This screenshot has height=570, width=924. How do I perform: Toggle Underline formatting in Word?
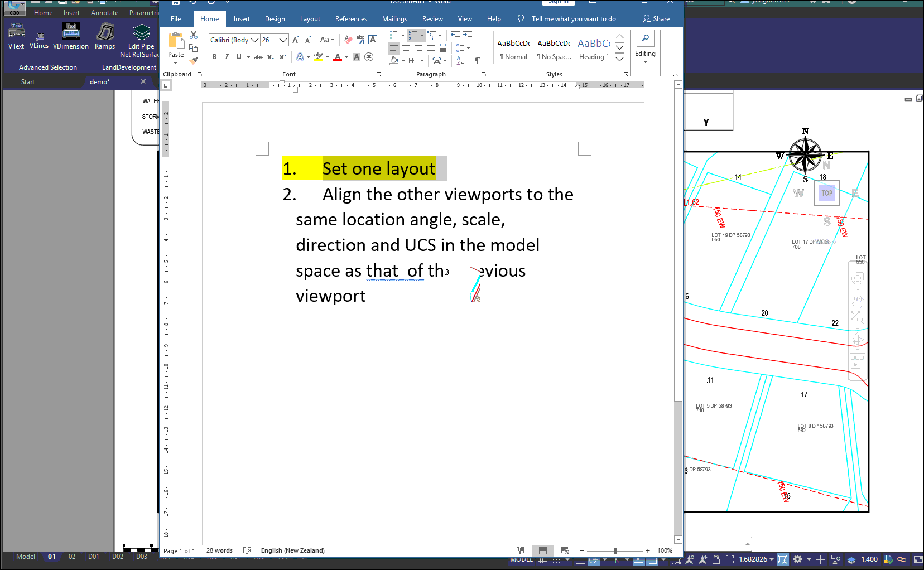[239, 57]
